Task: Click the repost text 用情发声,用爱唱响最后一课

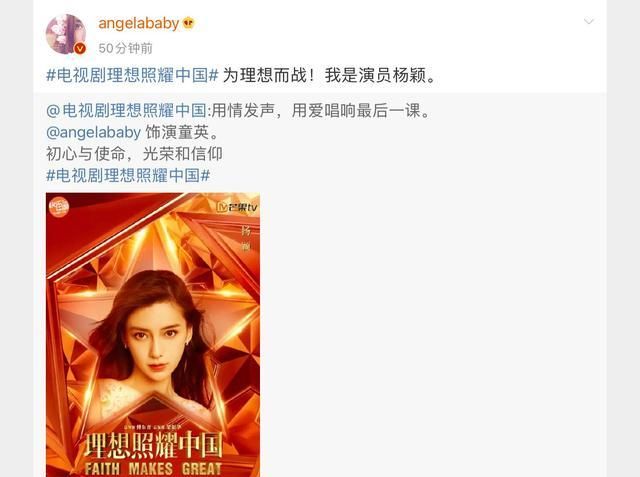Action: click(321, 111)
